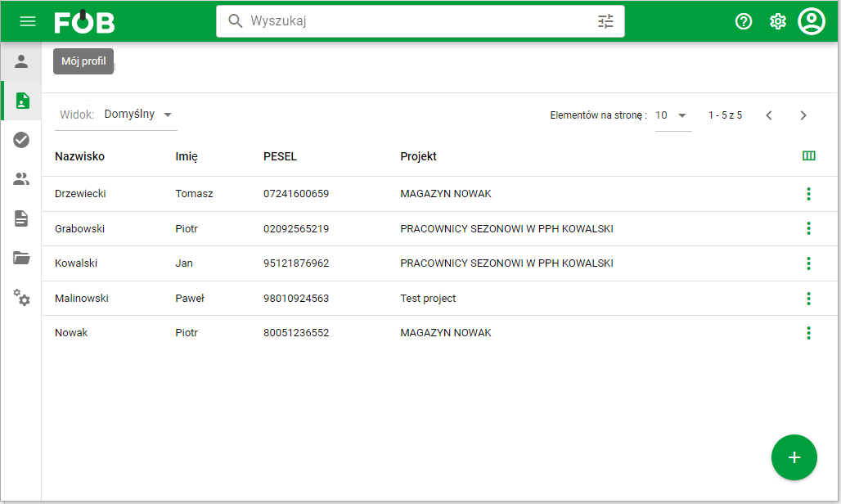
Task: Click PESEL 07241600659
Action: (x=296, y=194)
